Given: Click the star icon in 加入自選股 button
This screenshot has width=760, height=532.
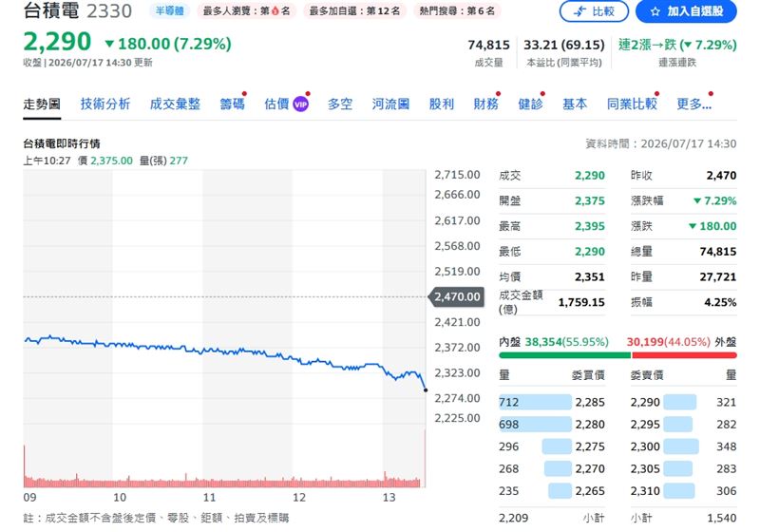Looking at the screenshot, I should [655, 11].
